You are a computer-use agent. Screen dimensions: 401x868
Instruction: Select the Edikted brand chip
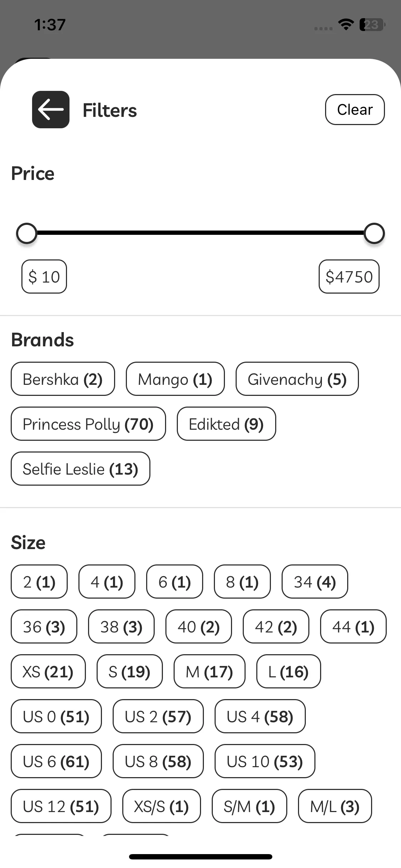pos(226,424)
